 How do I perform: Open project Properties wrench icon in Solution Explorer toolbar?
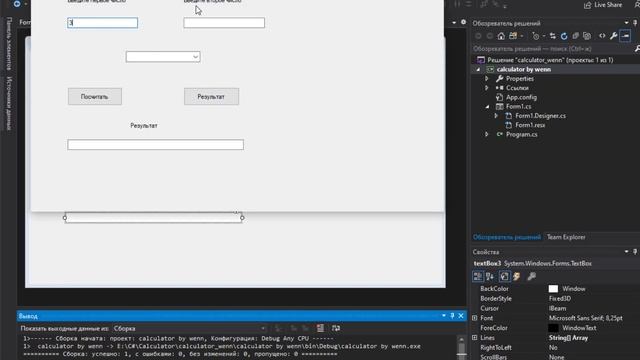tap(613, 36)
